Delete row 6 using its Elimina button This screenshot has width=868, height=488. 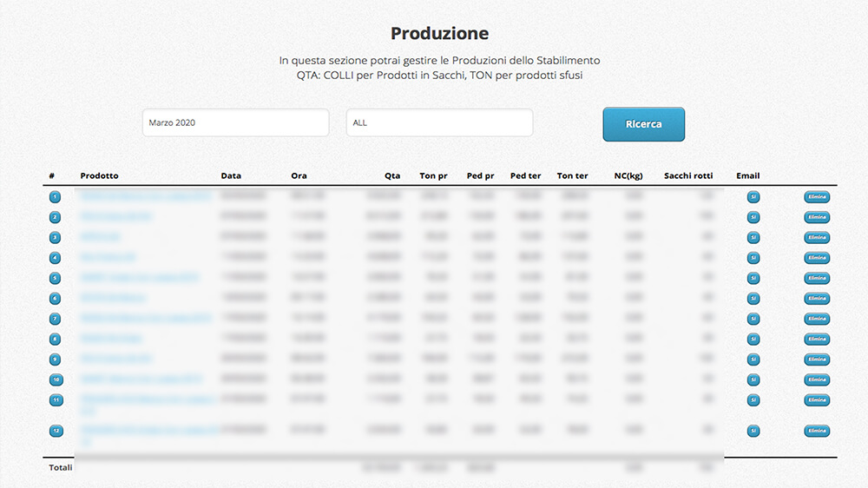coord(816,298)
